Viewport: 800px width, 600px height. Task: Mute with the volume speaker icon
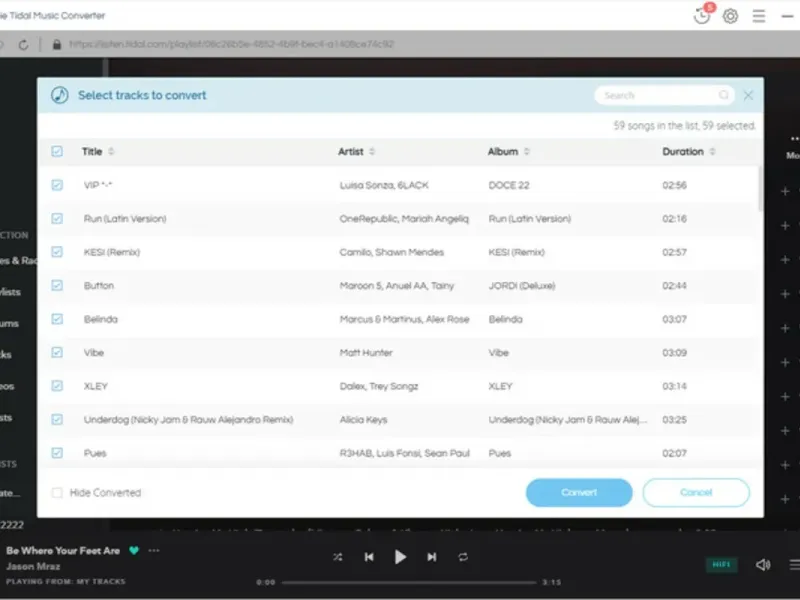tap(763, 564)
